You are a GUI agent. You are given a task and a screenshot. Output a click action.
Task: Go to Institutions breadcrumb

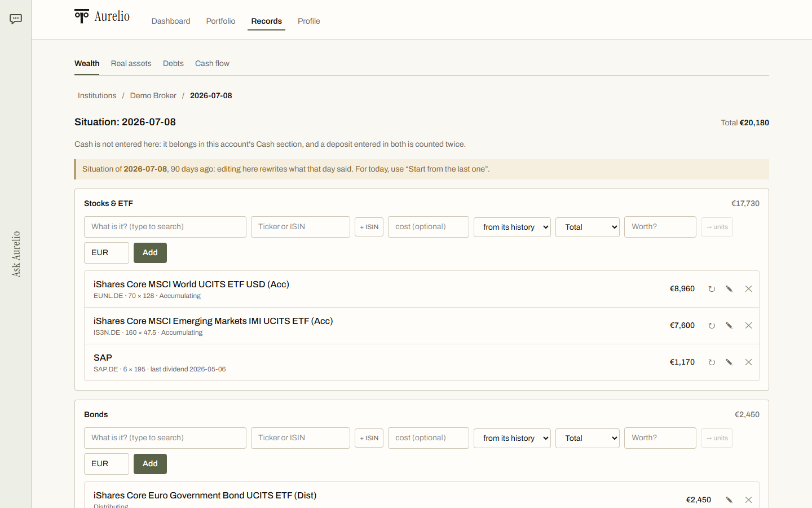pos(97,95)
